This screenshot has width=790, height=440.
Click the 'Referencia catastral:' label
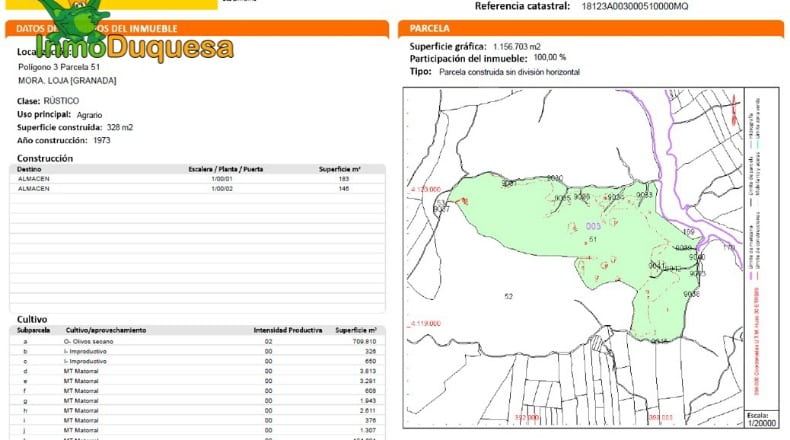pos(522,6)
